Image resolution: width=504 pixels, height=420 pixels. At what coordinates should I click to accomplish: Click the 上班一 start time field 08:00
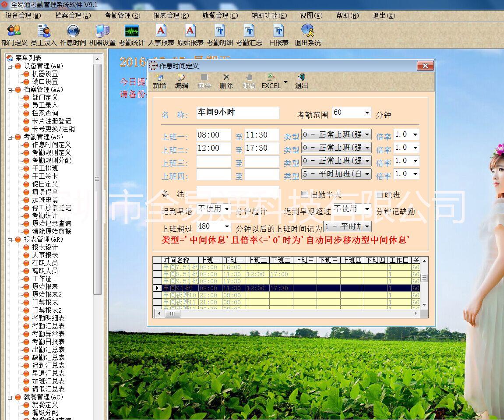pyautogui.click(x=214, y=135)
